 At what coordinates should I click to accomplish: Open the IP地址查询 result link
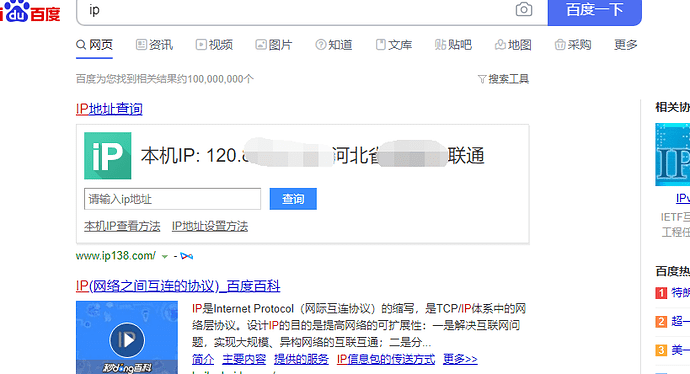tap(109, 109)
